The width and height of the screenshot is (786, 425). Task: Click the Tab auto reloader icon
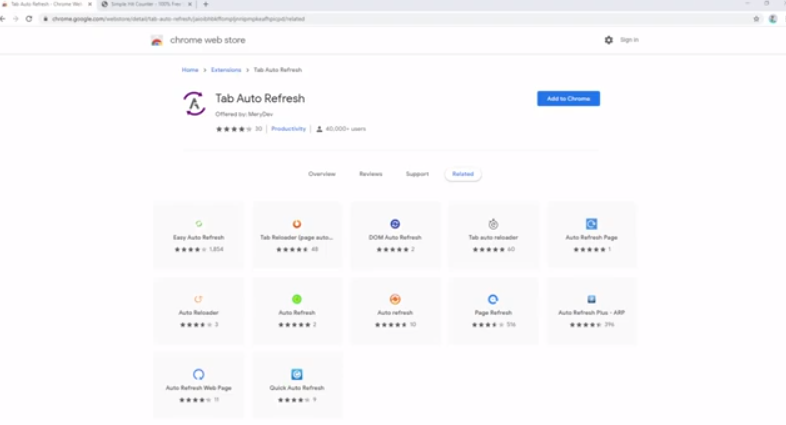[493, 224]
